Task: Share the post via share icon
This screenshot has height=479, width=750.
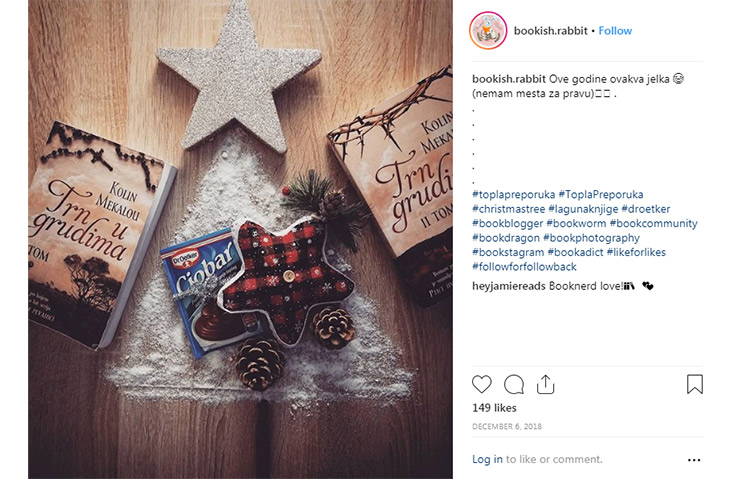Action: pos(545,384)
